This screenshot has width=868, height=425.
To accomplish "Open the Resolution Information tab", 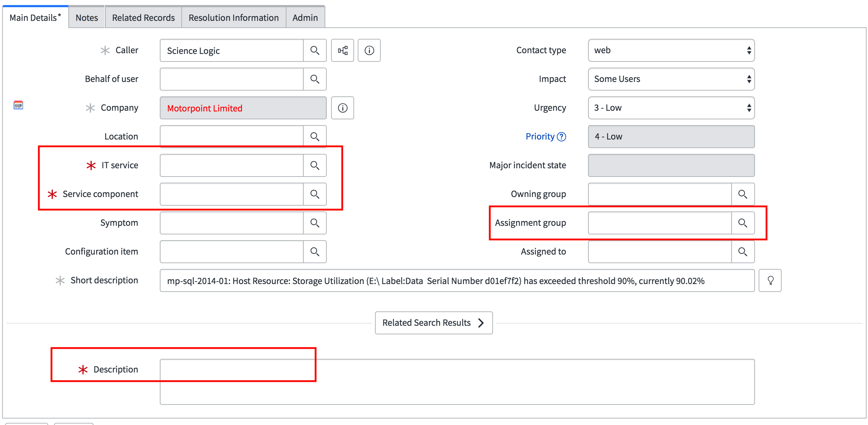I will click(x=234, y=18).
